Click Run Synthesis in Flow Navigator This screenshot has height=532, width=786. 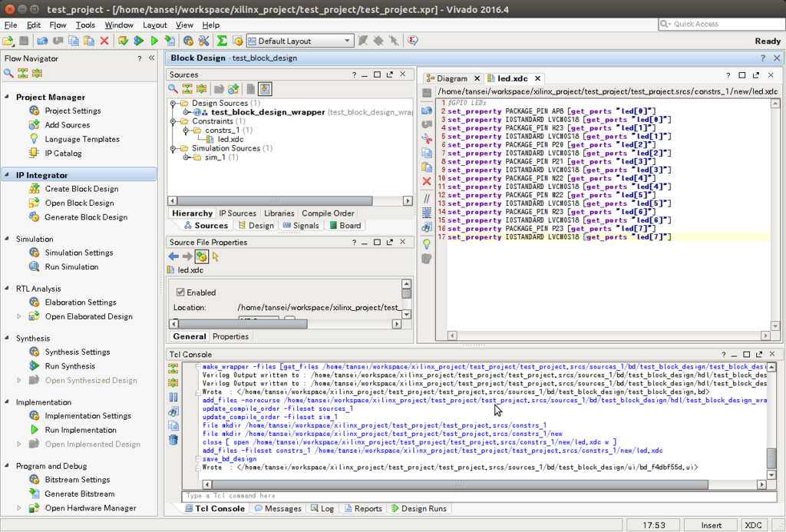tap(70, 366)
